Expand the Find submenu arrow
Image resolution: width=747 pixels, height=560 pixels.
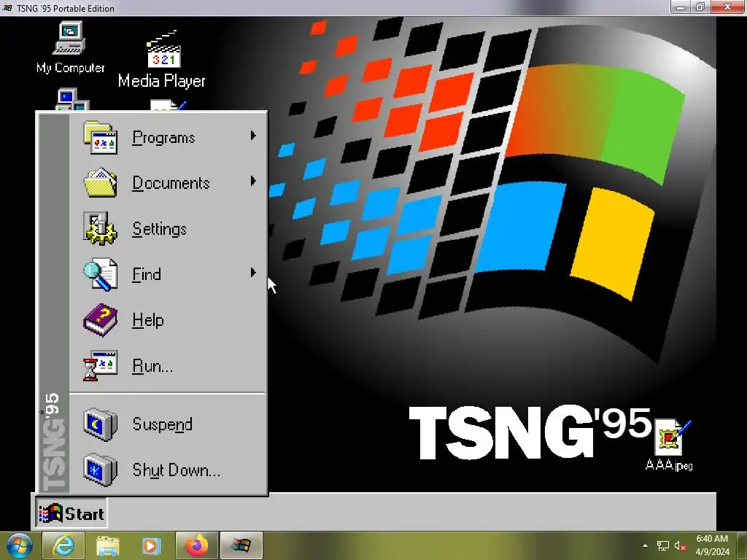[x=253, y=273]
